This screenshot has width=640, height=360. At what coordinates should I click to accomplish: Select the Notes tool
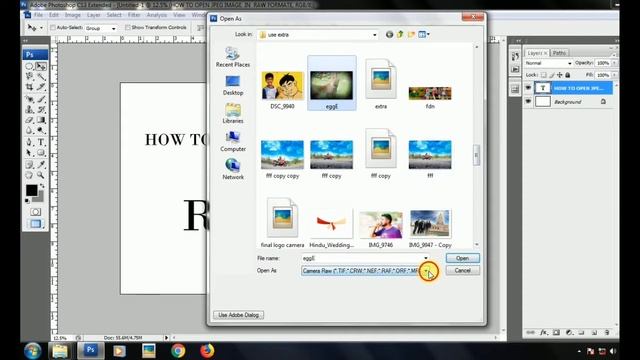29,165
